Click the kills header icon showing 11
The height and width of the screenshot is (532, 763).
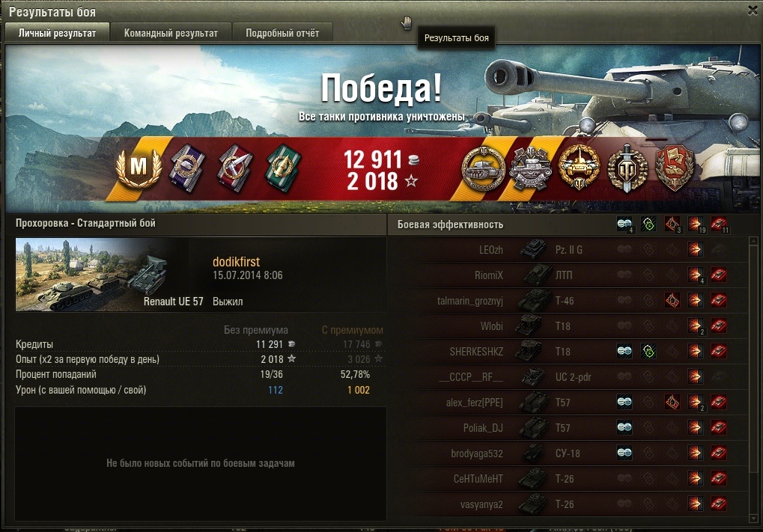[x=719, y=224]
